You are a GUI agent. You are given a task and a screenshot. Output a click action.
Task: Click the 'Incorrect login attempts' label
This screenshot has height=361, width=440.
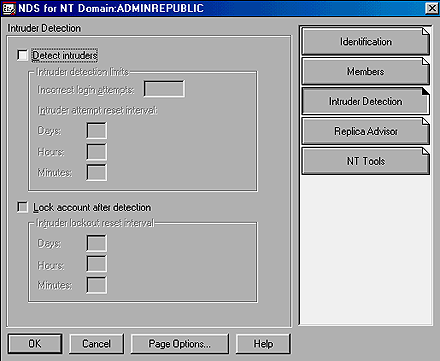(86, 90)
